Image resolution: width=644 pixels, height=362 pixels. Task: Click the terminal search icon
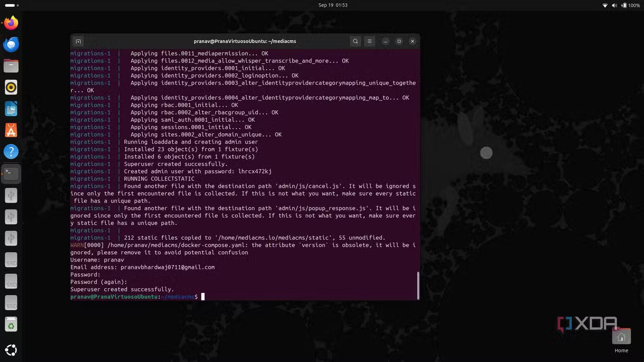pos(355,42)
